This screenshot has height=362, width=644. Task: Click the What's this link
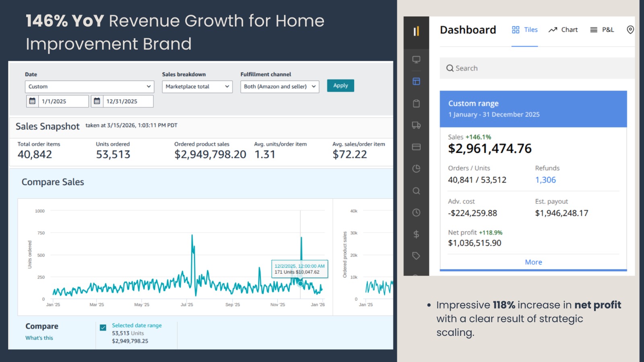(x=39, y=338)
